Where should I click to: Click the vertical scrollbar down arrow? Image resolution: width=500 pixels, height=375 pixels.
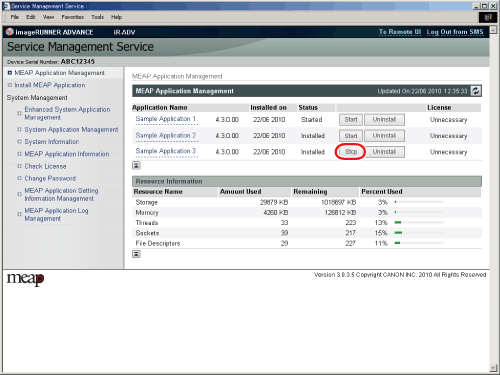[493, 368]
